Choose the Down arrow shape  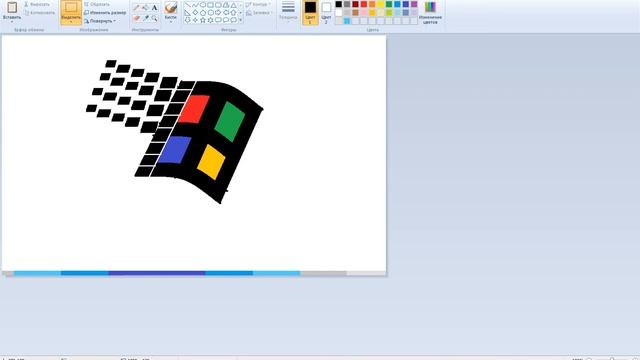(187, 20)
